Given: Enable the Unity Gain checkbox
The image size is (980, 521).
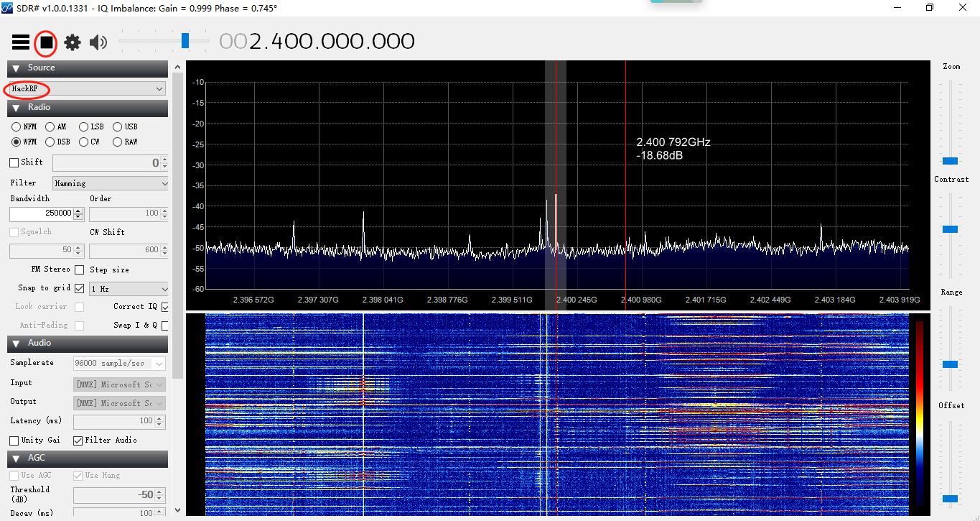Looking at the screenshot, I should (x=14, y=441).
